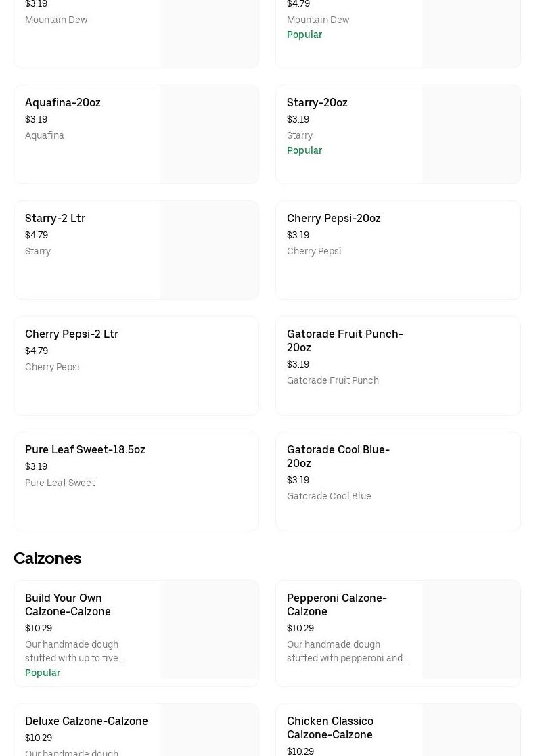Click the Calzones section heading
The image size is (544, 756).
[47, 558]
